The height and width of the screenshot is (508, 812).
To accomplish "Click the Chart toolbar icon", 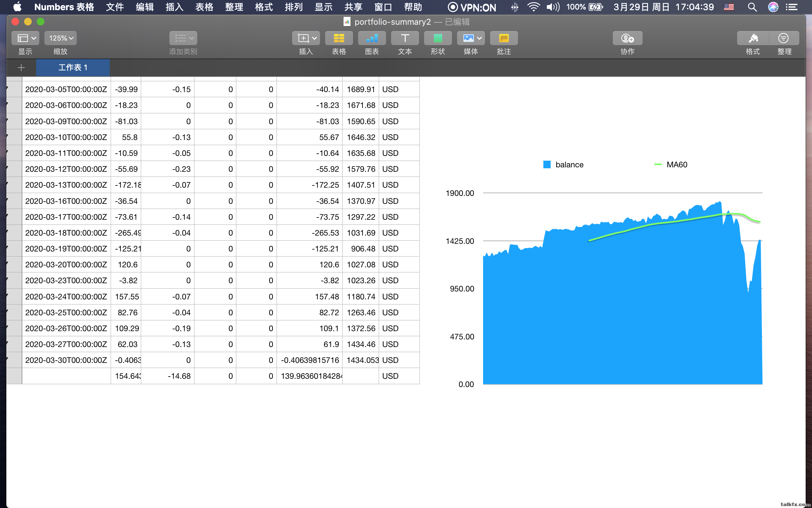I will pos(372,38).
